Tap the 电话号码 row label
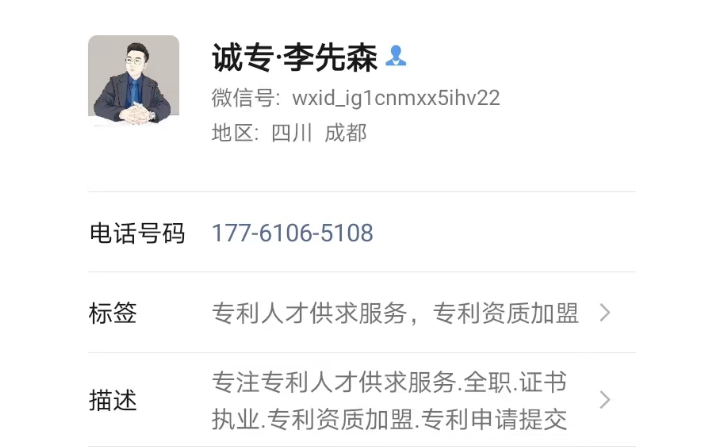The height and width of the screenshot is (448, 710). (137, 233)
